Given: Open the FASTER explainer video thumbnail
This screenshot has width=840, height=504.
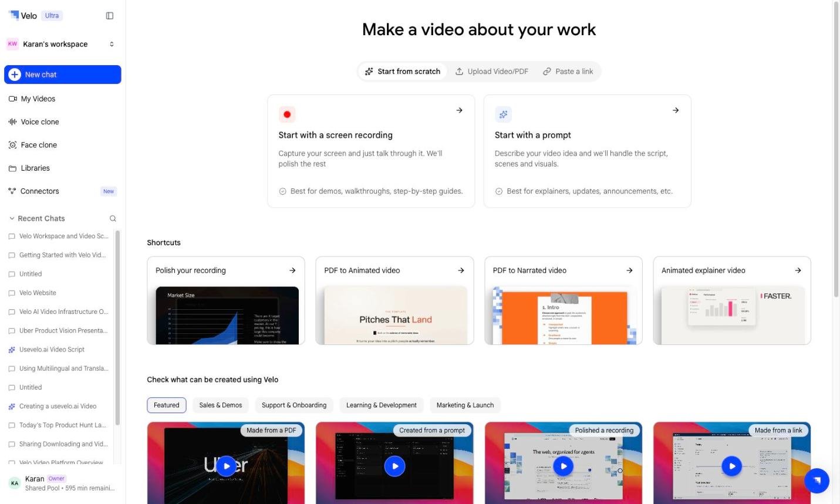Looking at the screenshot, I should pos(732,315).
